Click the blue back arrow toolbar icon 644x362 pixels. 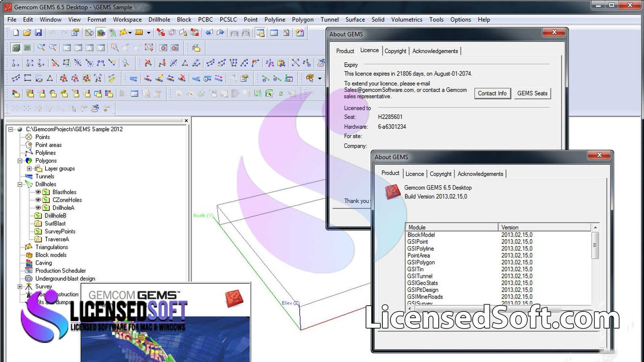pos(209,33)
